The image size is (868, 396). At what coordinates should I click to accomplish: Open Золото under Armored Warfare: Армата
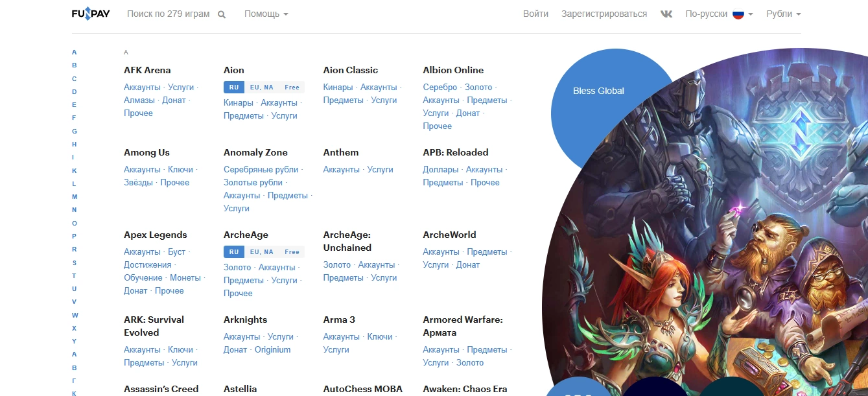coord(470,362)
